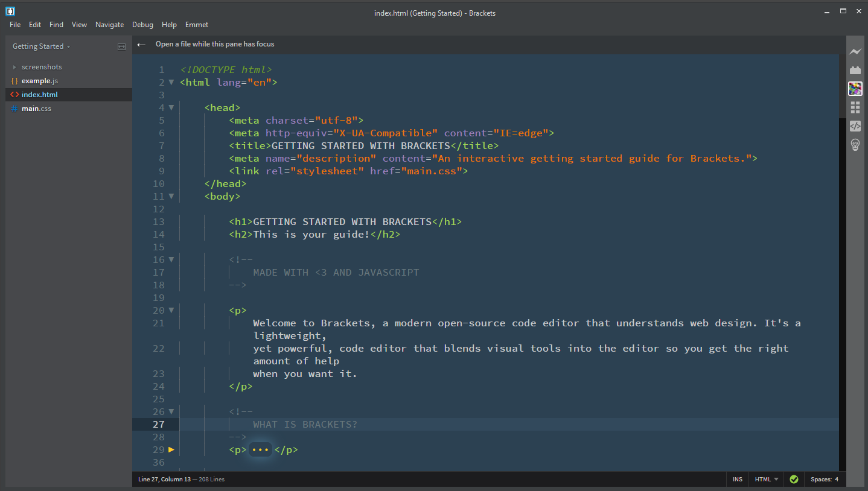
Task: Click the indent size value 4
Action: point(837,480)
